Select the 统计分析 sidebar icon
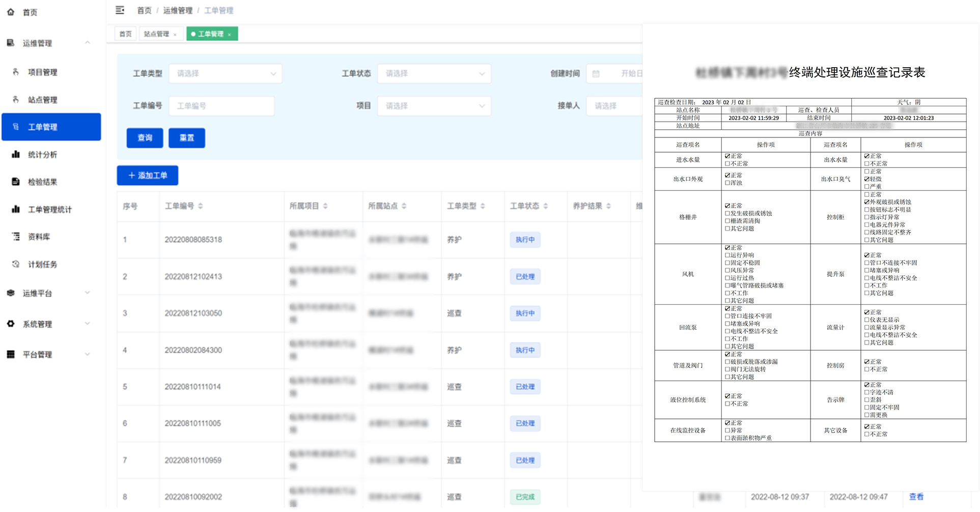 (15, 154)
